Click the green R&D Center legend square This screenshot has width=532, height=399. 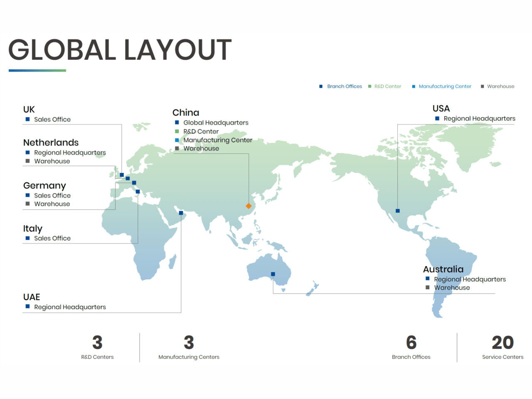click(x=369, y=86)
